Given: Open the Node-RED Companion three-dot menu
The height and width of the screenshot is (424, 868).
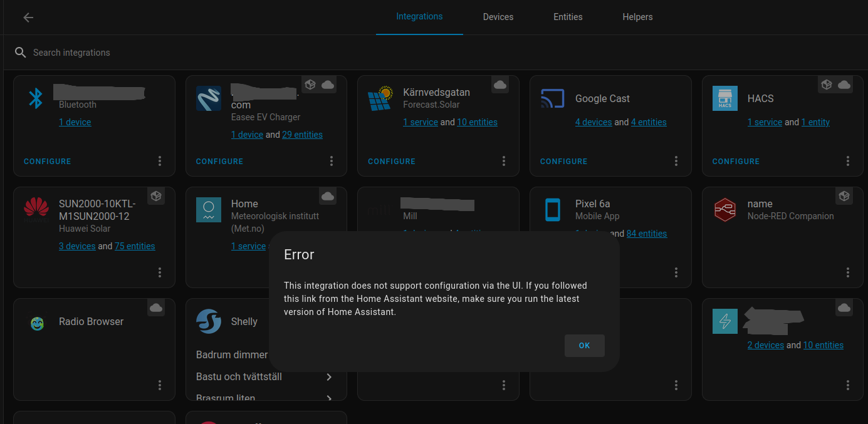Looking at the screenshot, I should tap(848, 272).
